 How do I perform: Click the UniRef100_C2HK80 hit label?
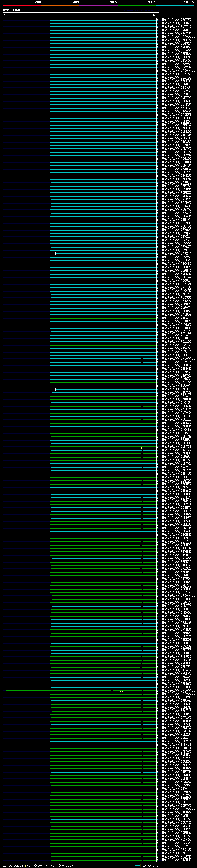click(x=177, y=406)
